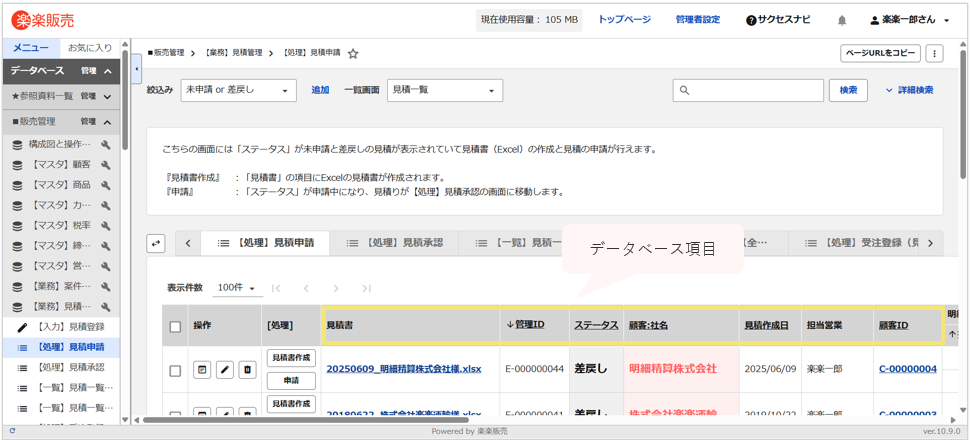Tick the select-all checkbox in the table header
Screen dimensions: 970x440
pos(175,327)
